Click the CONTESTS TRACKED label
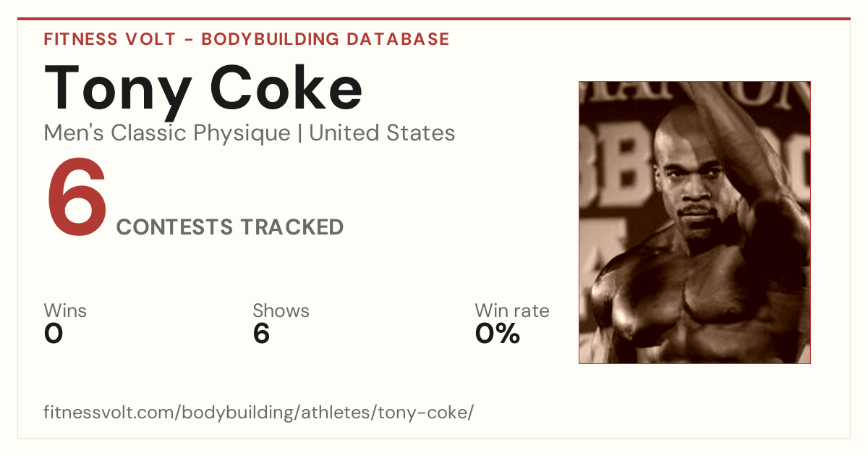 click(x=230, y=227)
